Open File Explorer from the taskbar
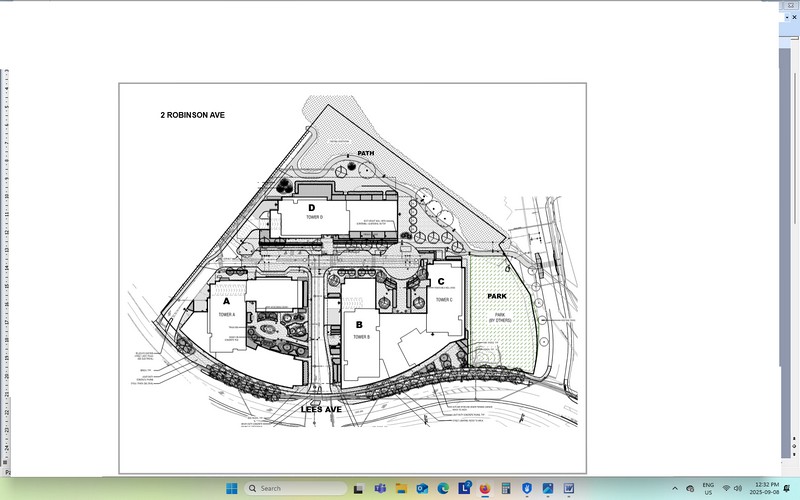The width and height of the screenshot is (800, 500). tap(401, 488)
